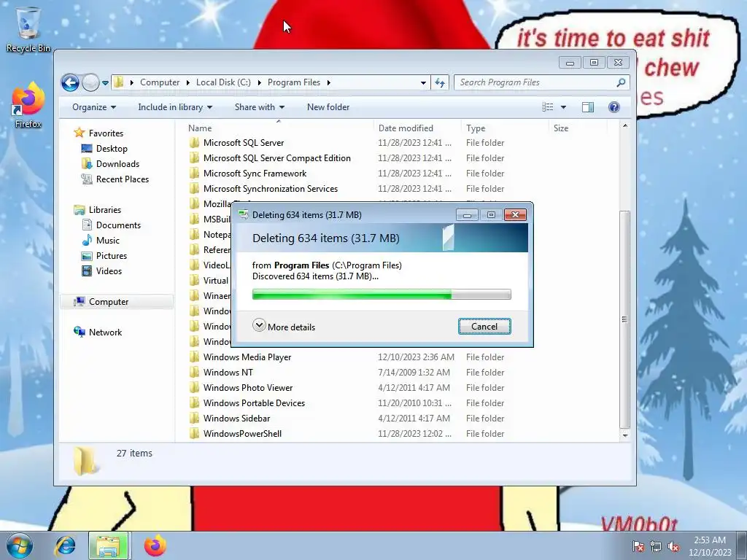Click the scrollbar down arrow

pos(625,435)
